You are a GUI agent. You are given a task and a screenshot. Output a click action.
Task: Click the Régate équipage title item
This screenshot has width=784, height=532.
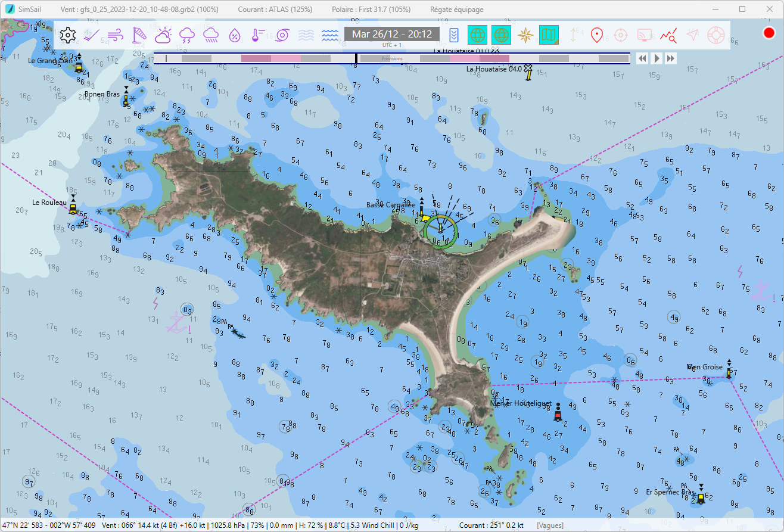[x=456, y=10]
